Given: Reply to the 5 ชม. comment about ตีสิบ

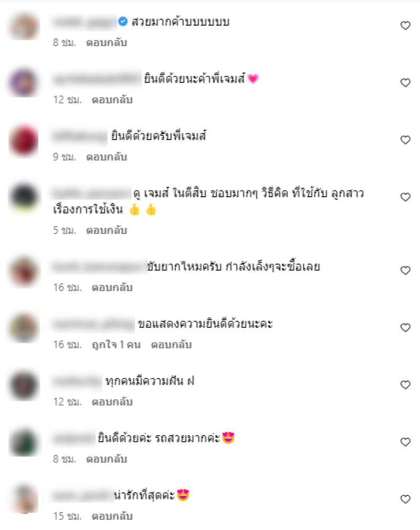Looking at the screenshot, I should coord(107,230).
